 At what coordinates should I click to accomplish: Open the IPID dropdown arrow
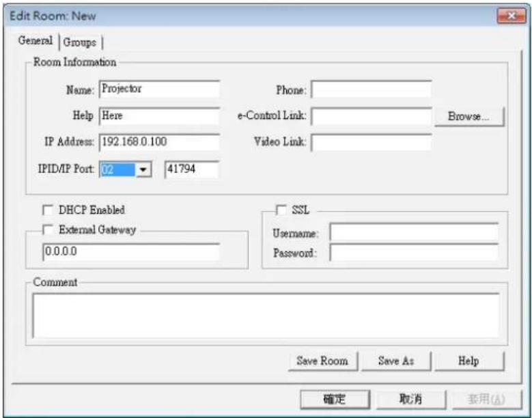143,169
